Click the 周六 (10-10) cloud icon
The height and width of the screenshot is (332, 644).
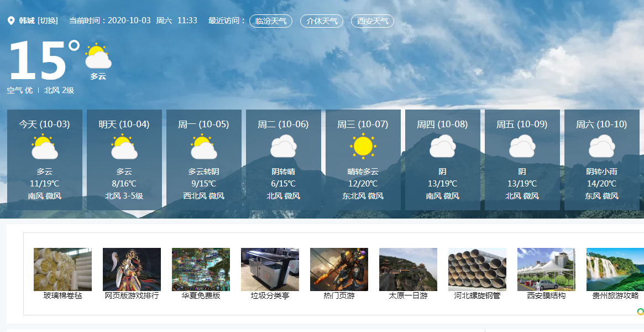(x=602, y=147)
